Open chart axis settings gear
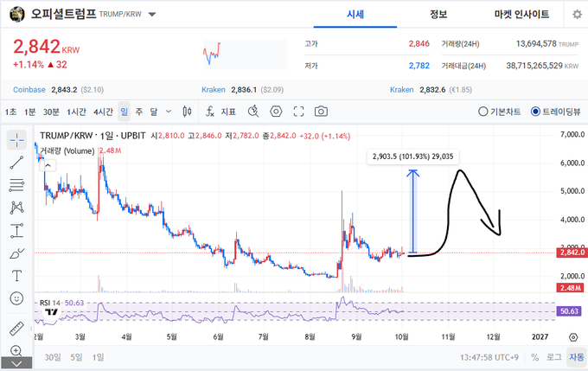588x371 pixels. tap(573, 337)
